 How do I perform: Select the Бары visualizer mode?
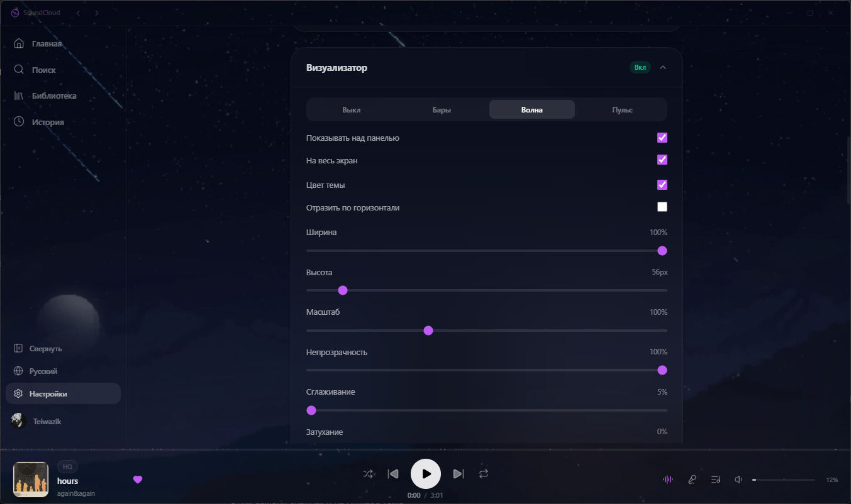click(x=442, y=109)
